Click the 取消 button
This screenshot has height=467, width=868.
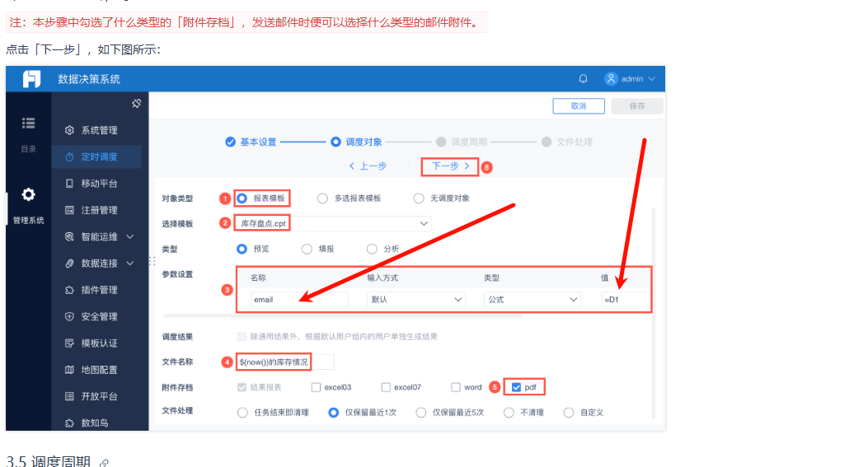pos(579,106)
